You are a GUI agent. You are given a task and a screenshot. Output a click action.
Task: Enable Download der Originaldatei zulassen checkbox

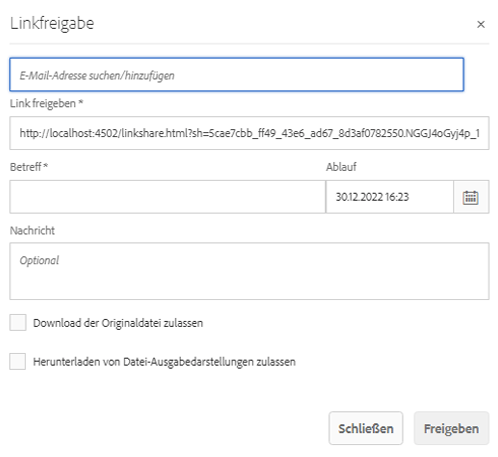click(18, 323)
